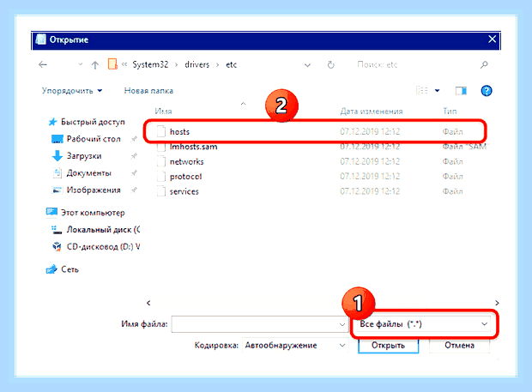Open drivers in the address path
Image resolution: width=532 pixels, height=392 pixels.
click(x=196, y=64)
